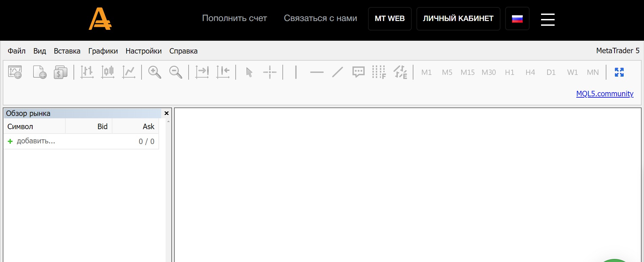Screen dimensions: 644x262
Task: Select D1 timeframe
Action: tap(551, 72)
